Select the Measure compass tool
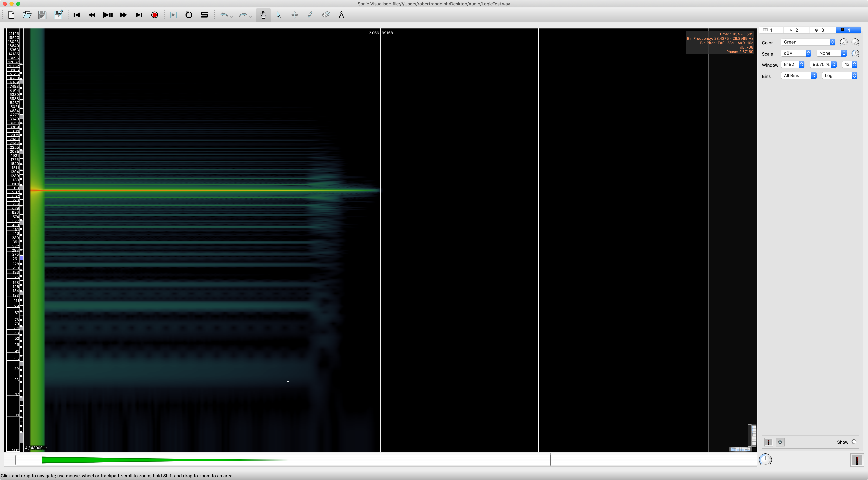 pos(341,15)
